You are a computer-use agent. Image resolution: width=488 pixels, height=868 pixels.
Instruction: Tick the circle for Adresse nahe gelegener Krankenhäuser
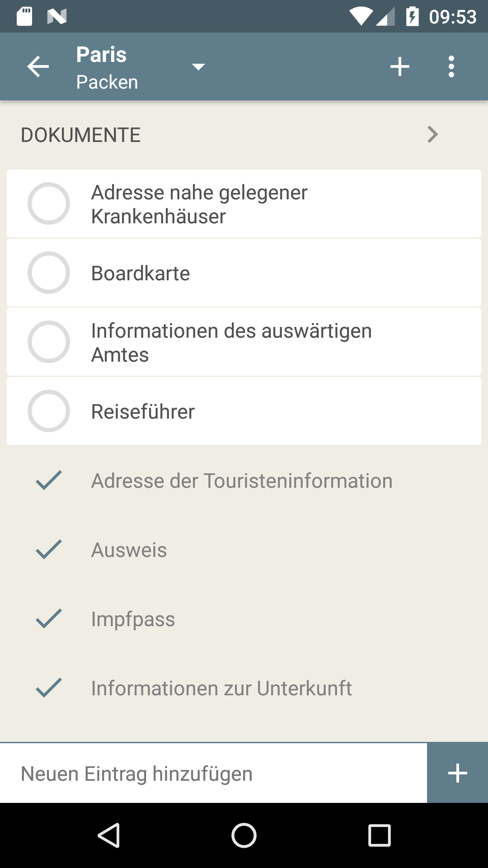(49, 203)
